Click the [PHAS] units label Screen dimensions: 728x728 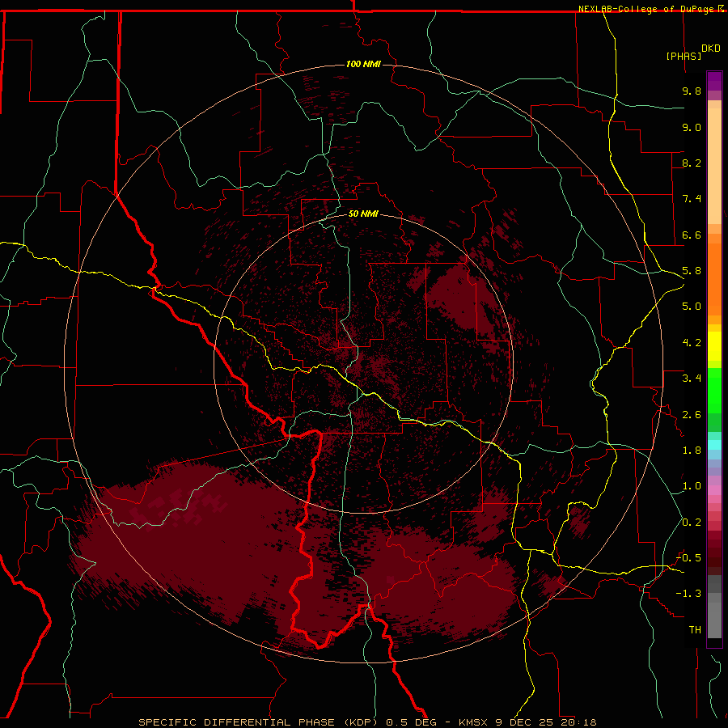click(x=684, y=56)
